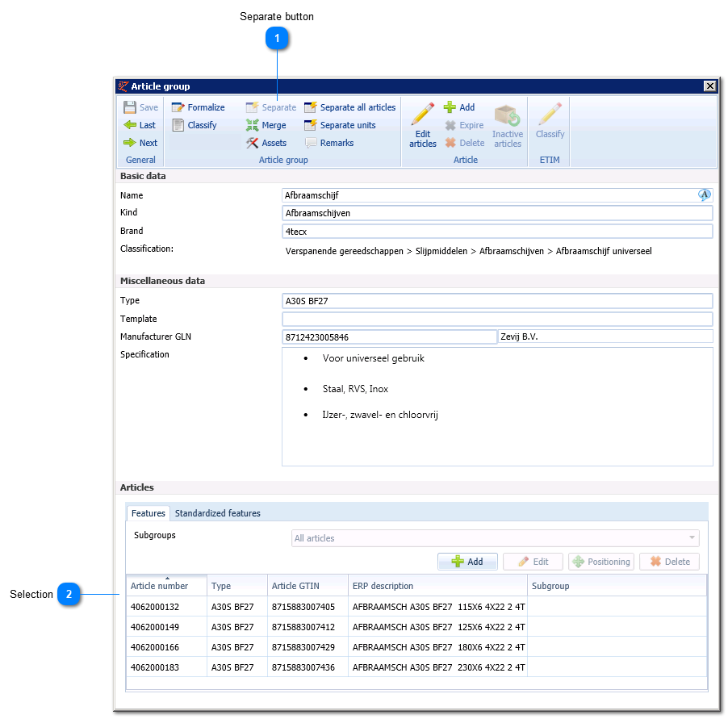Image resolution: width=728 pixels, height=719 pixels.
Task: Click inside the Specification text area
Action: [x=497, y=407]
